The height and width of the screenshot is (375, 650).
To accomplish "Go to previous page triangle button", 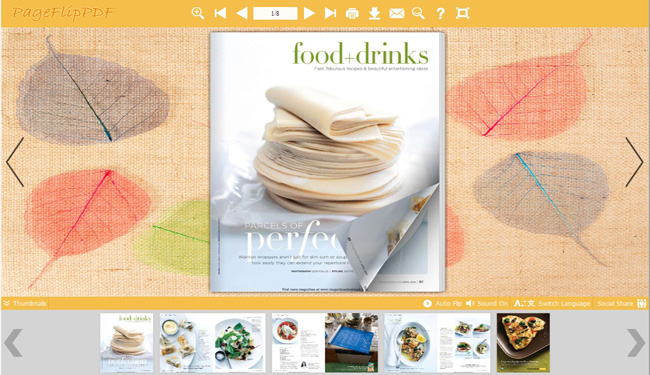I will point(242,13).
